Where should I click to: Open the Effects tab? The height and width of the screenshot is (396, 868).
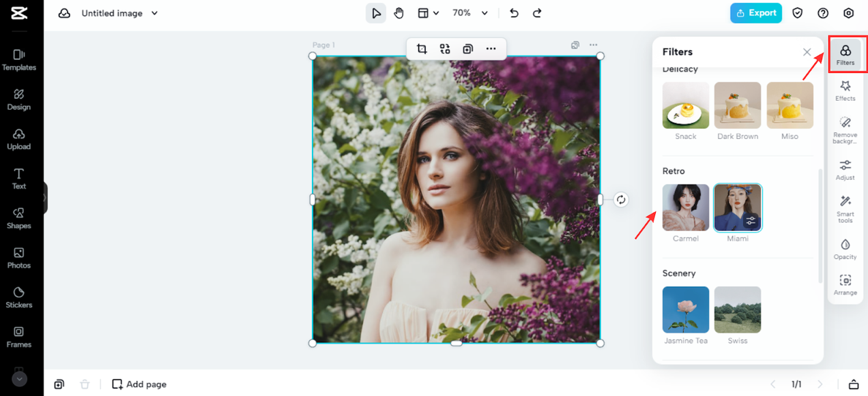(x=845, y=91)
